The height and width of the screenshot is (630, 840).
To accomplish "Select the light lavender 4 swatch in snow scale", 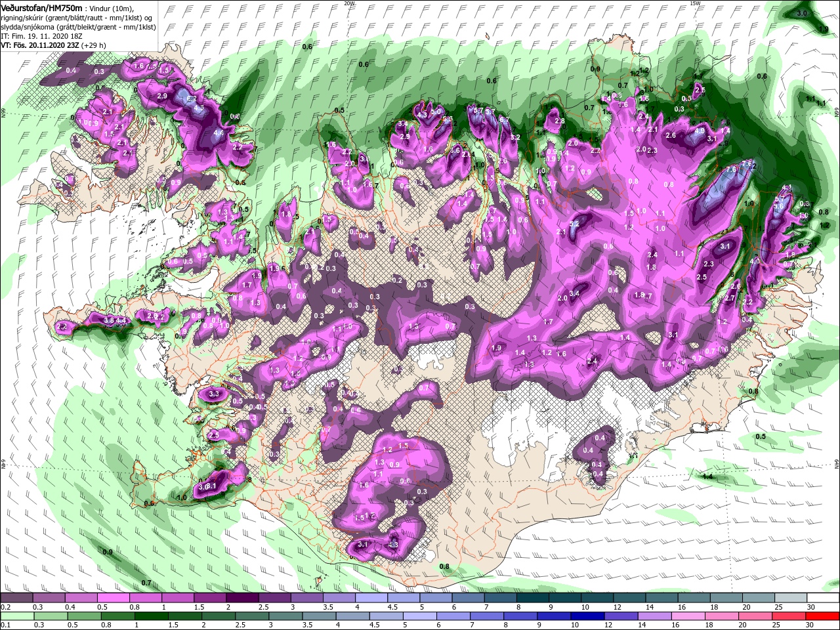I will point(371,598).
